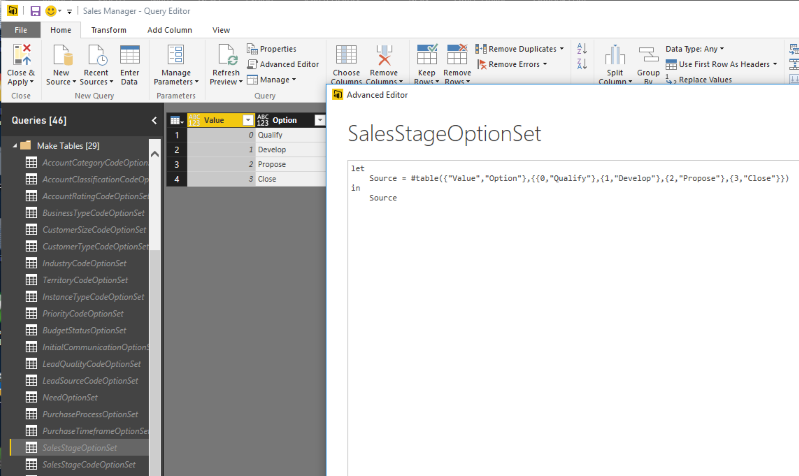Click the "Qualify" cell

click(290, 135)
